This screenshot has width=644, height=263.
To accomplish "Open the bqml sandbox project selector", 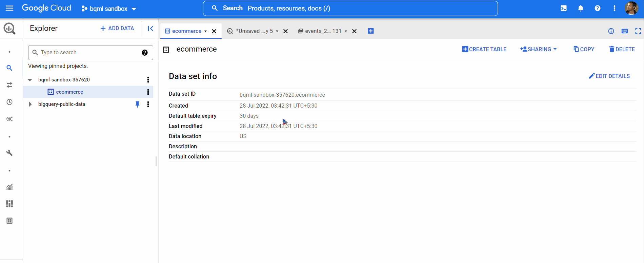I will [109, 8].
